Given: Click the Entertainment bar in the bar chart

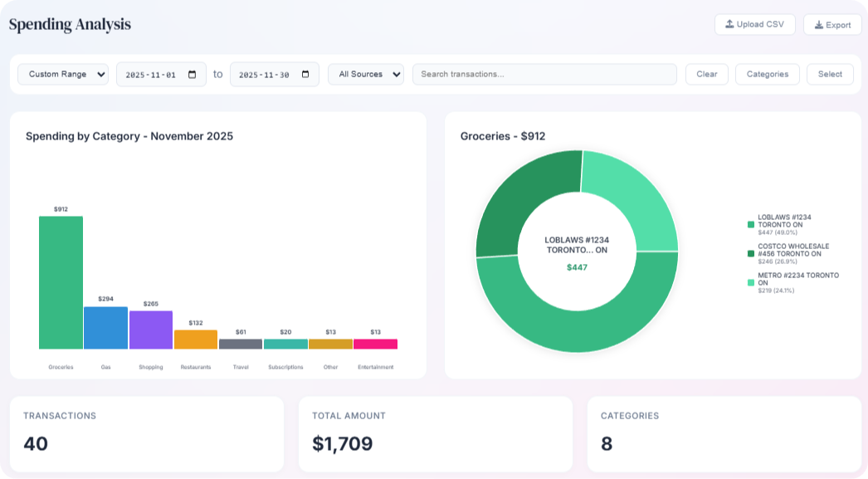Looking at the screenshot, I should coord(376,342).
